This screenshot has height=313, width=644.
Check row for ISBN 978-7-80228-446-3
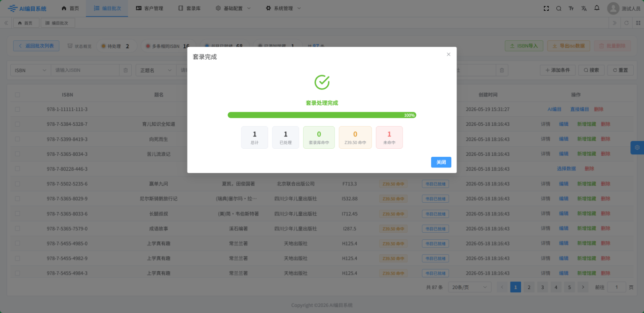(17, 169)
